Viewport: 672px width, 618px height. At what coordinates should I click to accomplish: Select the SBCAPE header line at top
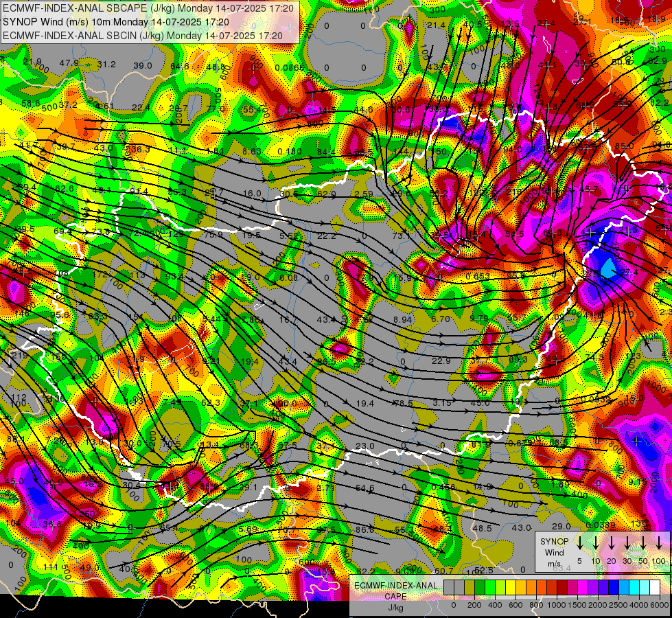pyautogui.click(x=148, y=8)
